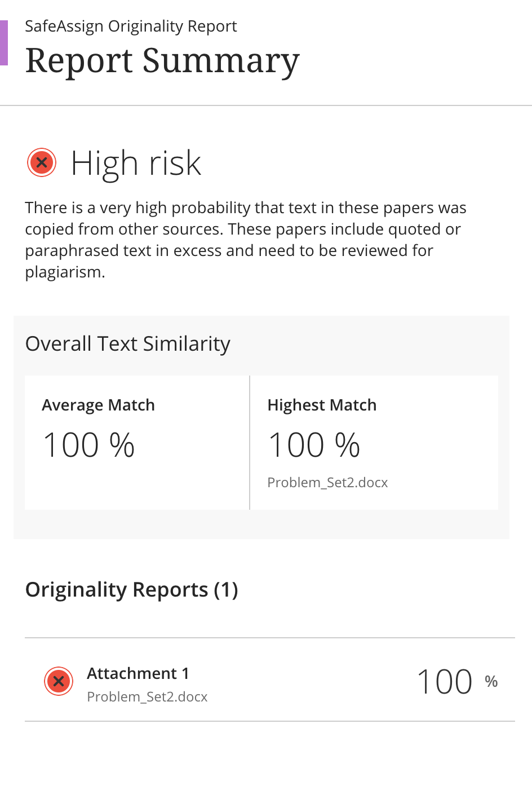Click the Report Summary title

click(x=162, y=60)
